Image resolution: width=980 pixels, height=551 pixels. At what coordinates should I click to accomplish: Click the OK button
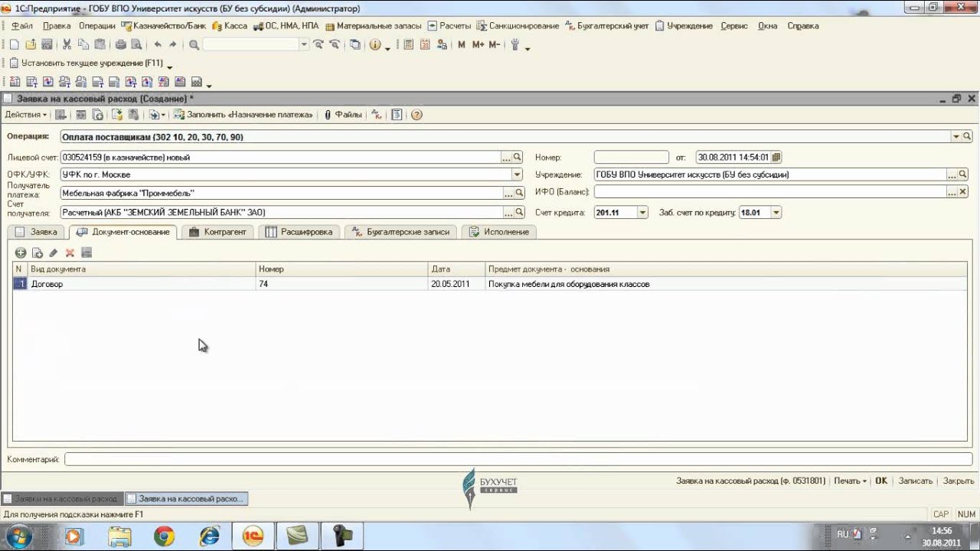881,481
